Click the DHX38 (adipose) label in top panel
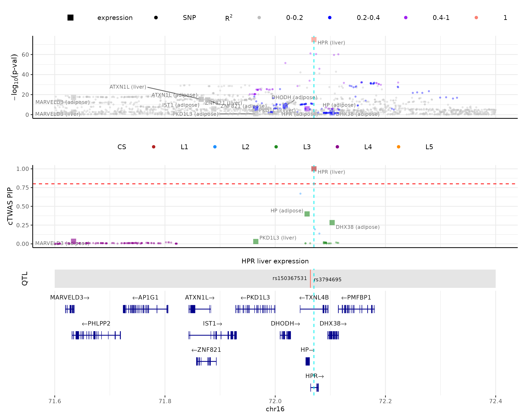This screenshot has height=420, width=525. coord(358,114)
